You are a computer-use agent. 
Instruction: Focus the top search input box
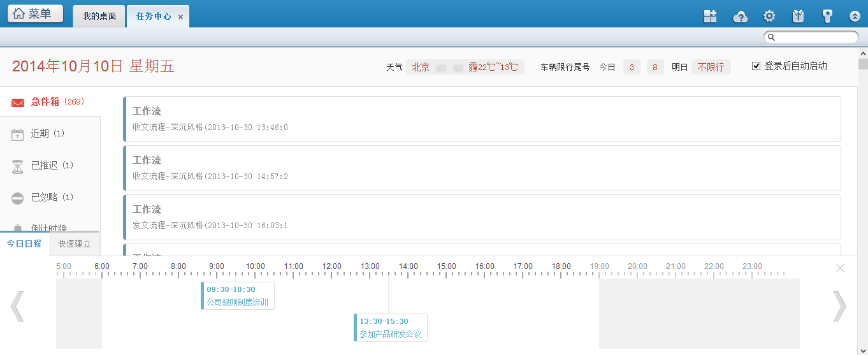click(x=811, y=37)
